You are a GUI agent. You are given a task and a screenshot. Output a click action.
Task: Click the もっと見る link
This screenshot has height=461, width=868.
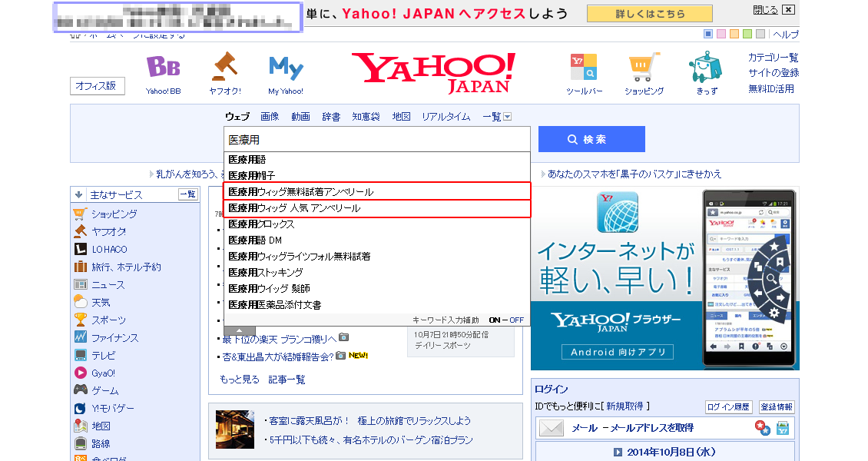click(x=239, y=379)
